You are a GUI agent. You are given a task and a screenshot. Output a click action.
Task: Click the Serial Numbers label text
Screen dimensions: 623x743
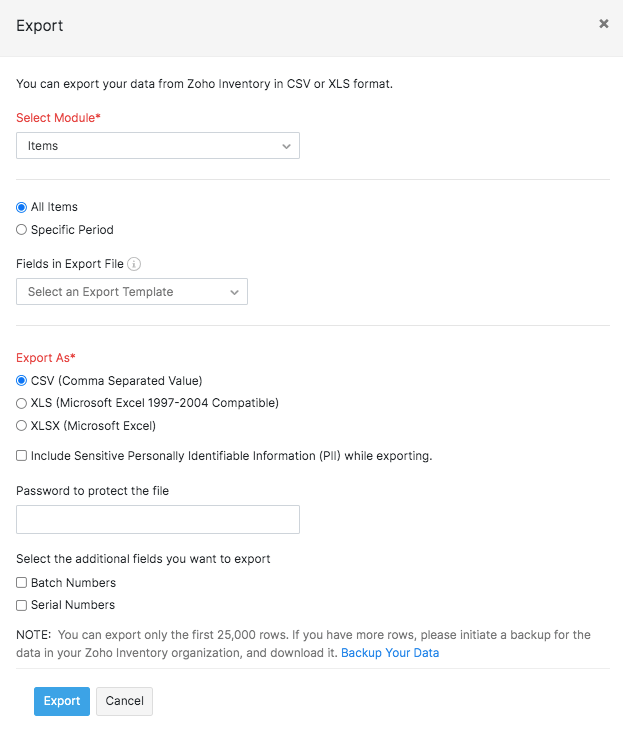point(73,605)
